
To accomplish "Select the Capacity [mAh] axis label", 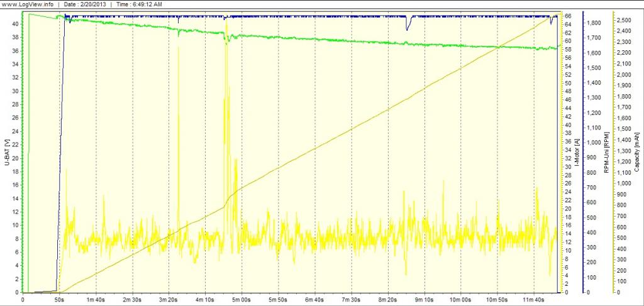I will [636, 151].
